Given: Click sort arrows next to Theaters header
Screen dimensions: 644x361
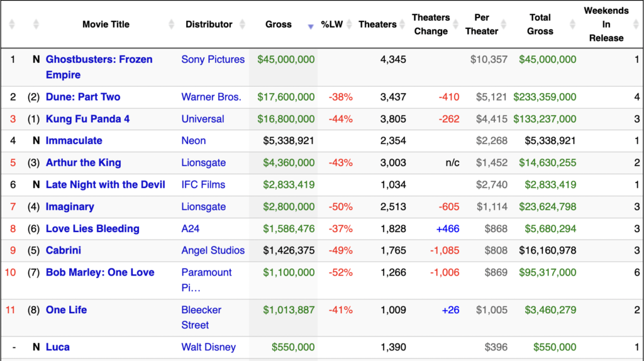Looking at the screenshot, I should [402, 25].
